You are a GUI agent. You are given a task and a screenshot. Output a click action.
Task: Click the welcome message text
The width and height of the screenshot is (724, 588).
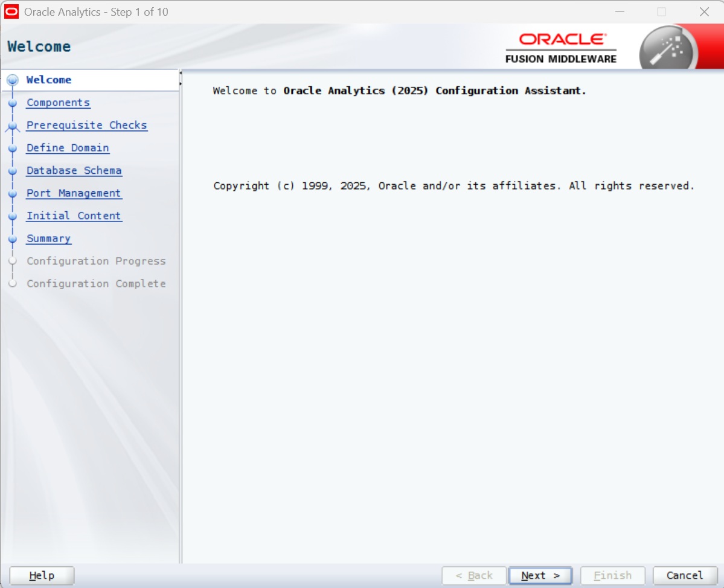[x=399, y=91]
